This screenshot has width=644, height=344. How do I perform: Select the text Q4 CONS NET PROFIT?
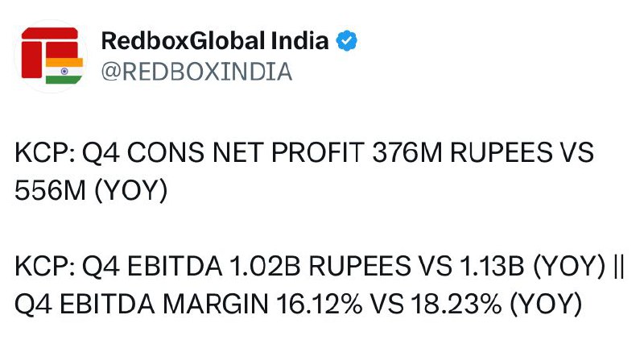point(223,152)
